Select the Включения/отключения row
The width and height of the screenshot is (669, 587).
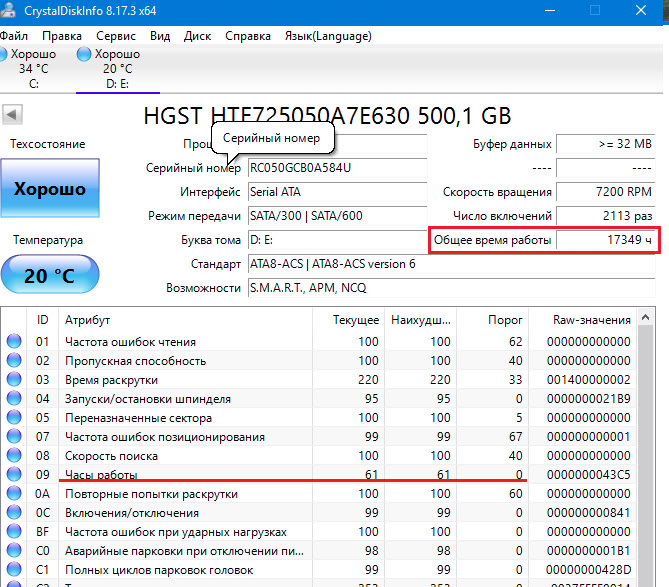319,512
